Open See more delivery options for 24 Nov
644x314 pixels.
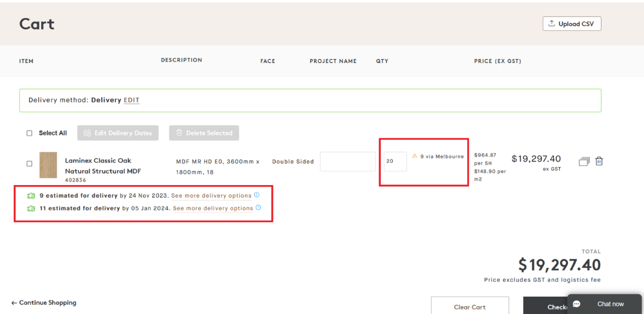(211, 195)
